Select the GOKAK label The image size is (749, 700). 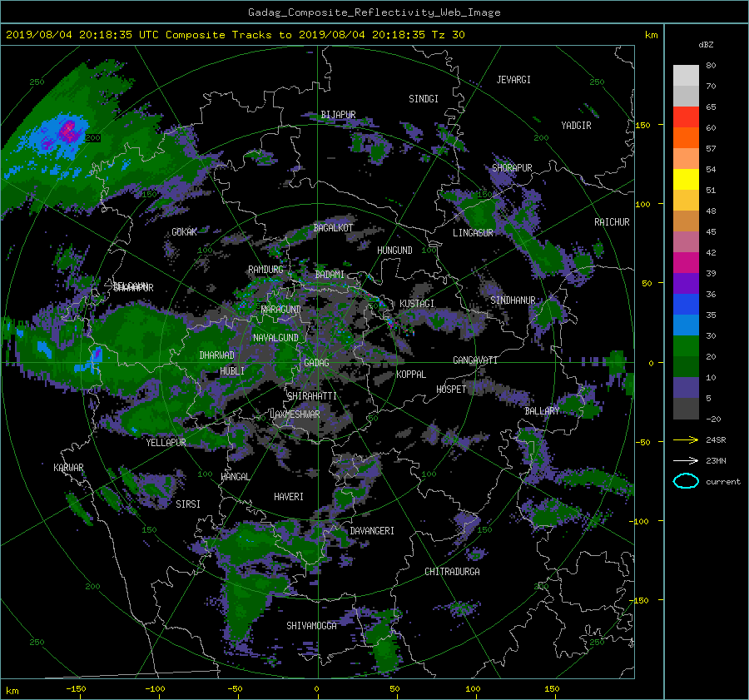[185, 232]
